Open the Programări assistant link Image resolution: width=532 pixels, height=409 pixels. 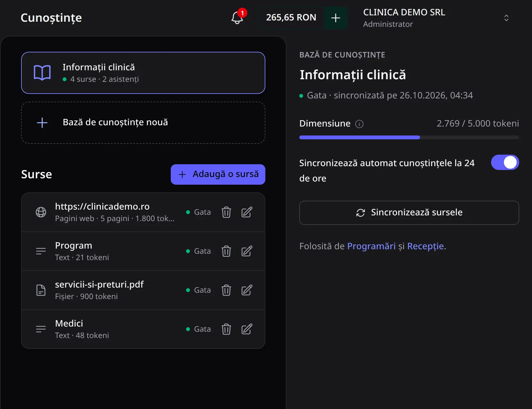(371, 246)
